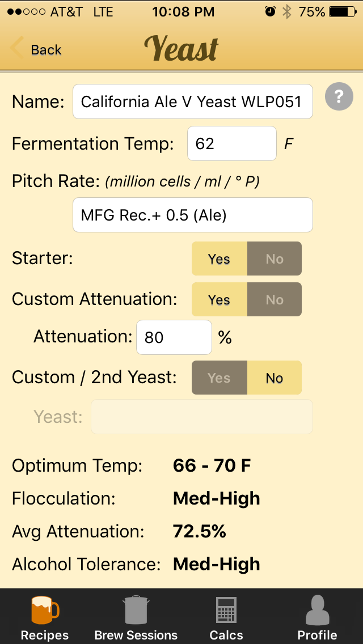The height and width of the screenshot is (644, 363).
Task: Open the yeast Name picker
Action: point(193,101)
